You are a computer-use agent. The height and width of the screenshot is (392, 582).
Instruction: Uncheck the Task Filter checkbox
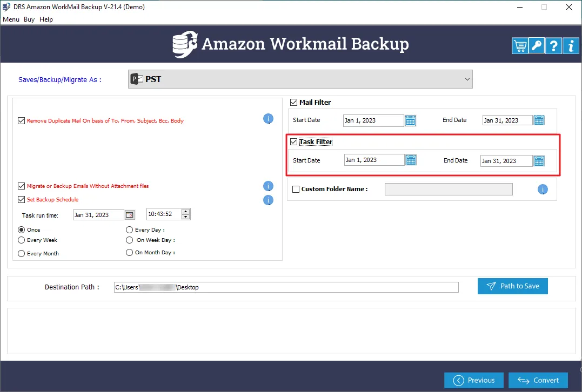293,141
